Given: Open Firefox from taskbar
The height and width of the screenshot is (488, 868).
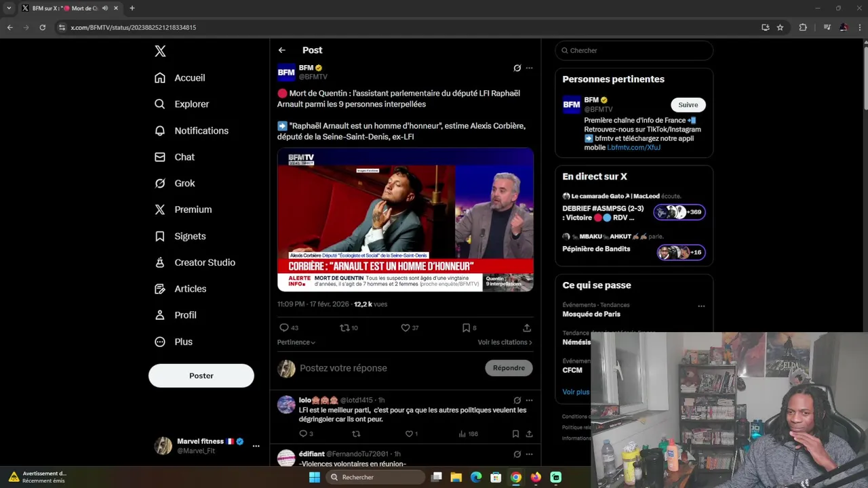Looking at the screenshot, I should click(x=536, y=477).
